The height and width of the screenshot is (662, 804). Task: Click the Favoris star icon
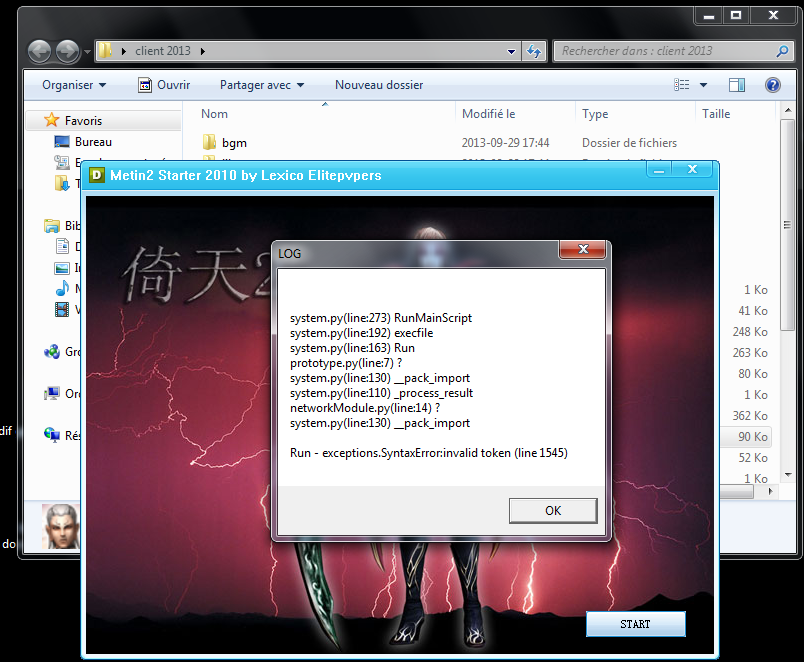52,120
